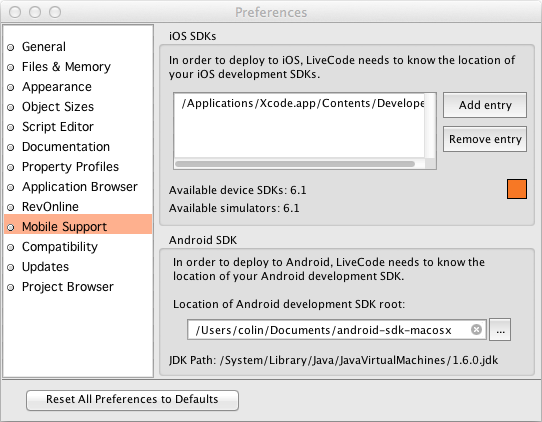This screenshot has height=422, width=542.
Task: Click the orange status indicator square
Action: coord(517,189)
